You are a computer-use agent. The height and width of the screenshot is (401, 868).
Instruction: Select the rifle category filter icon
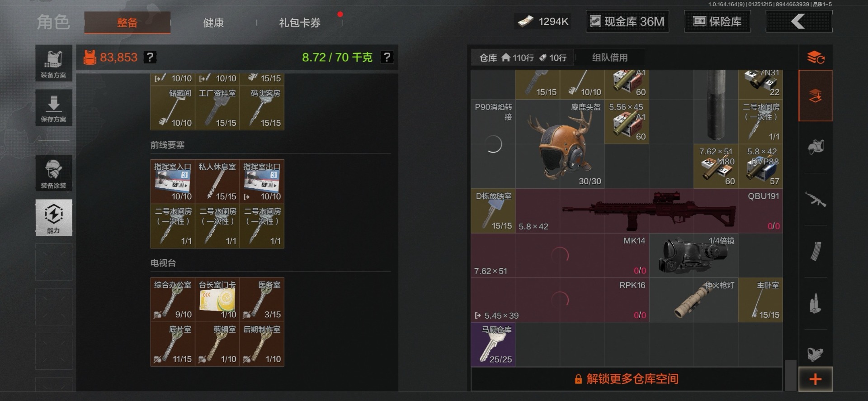click(816, 200)
